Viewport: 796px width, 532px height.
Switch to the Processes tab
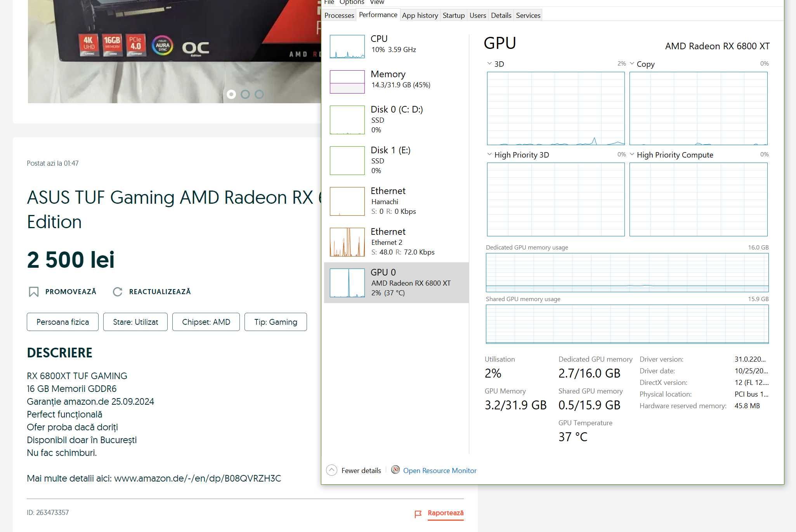(339, 15)
